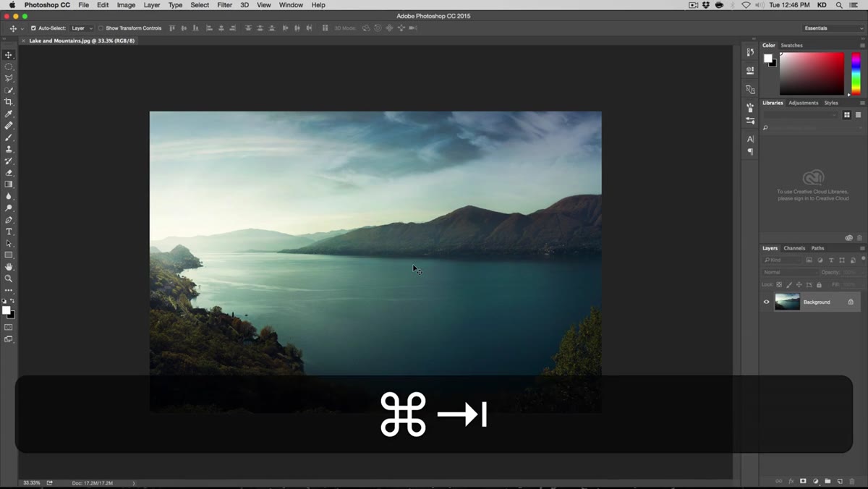The height and width of the screenshot is (489, 868).
Task: Select the Move tool in the toolbox
Action: click(x=9, y=55)
